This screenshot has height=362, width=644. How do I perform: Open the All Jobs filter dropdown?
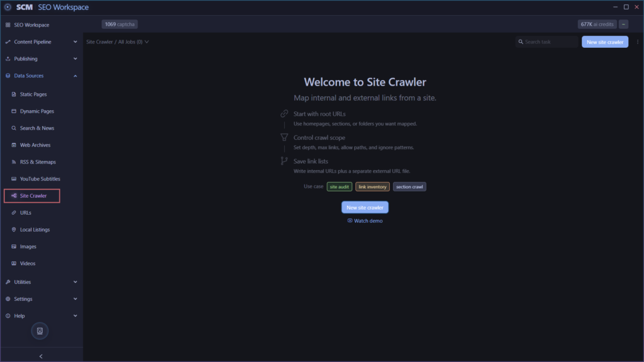133,42
